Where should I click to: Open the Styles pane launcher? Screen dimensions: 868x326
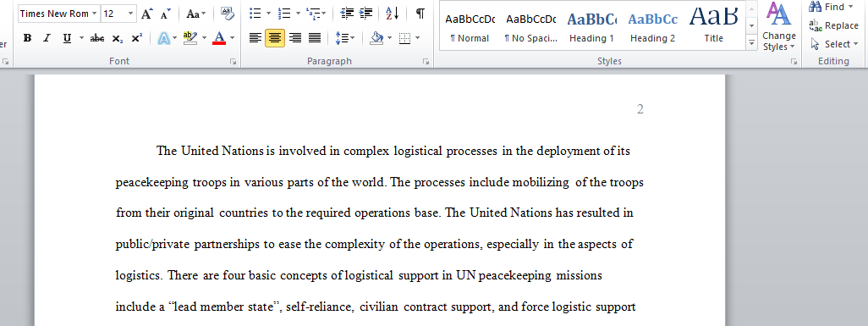click(x=794, y=62)
